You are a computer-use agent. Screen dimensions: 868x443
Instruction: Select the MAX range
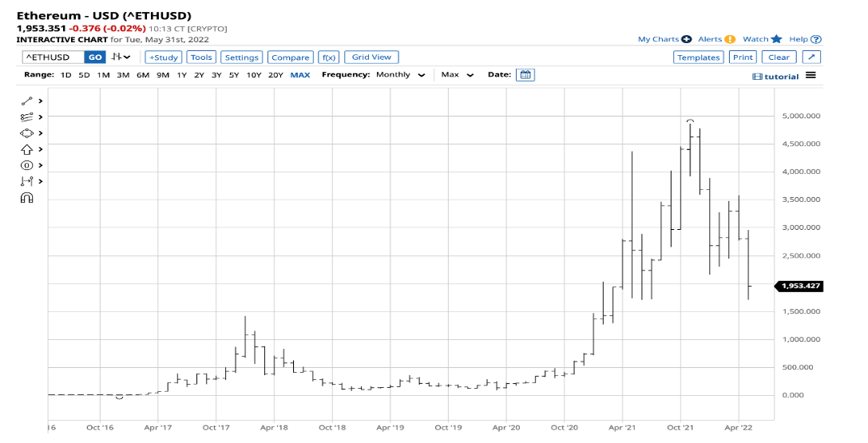(300, 75)
